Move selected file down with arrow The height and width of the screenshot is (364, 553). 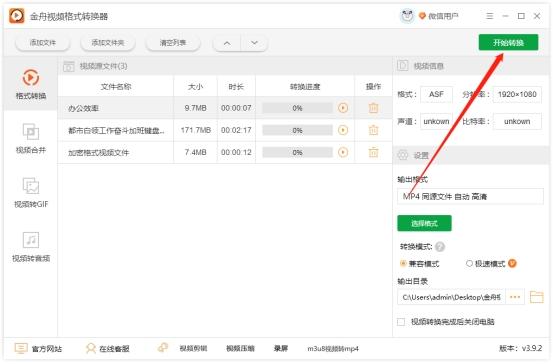click(254, 43)
